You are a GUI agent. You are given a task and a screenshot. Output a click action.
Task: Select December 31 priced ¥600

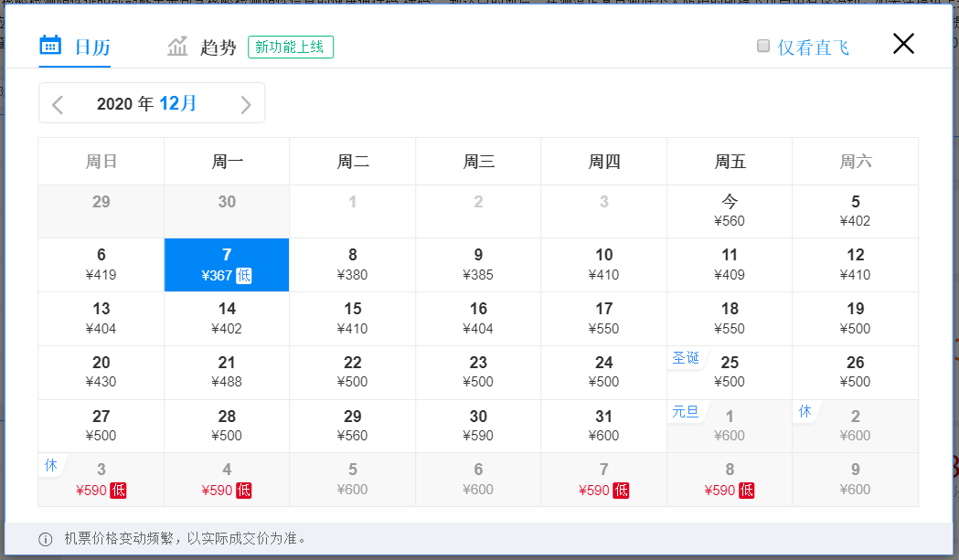pos(604,426)
